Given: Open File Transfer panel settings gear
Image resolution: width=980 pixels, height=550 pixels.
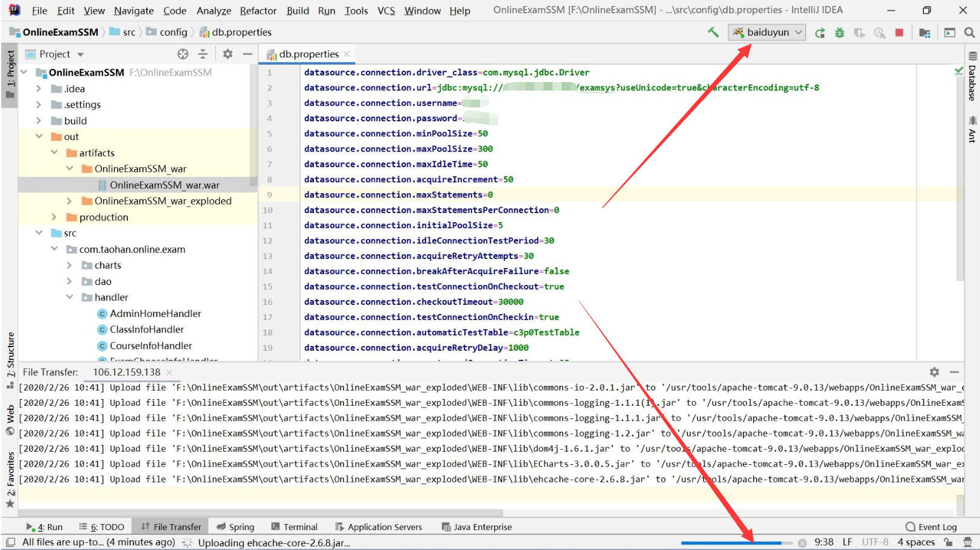Looking at the screenshot, I should 934,372.
